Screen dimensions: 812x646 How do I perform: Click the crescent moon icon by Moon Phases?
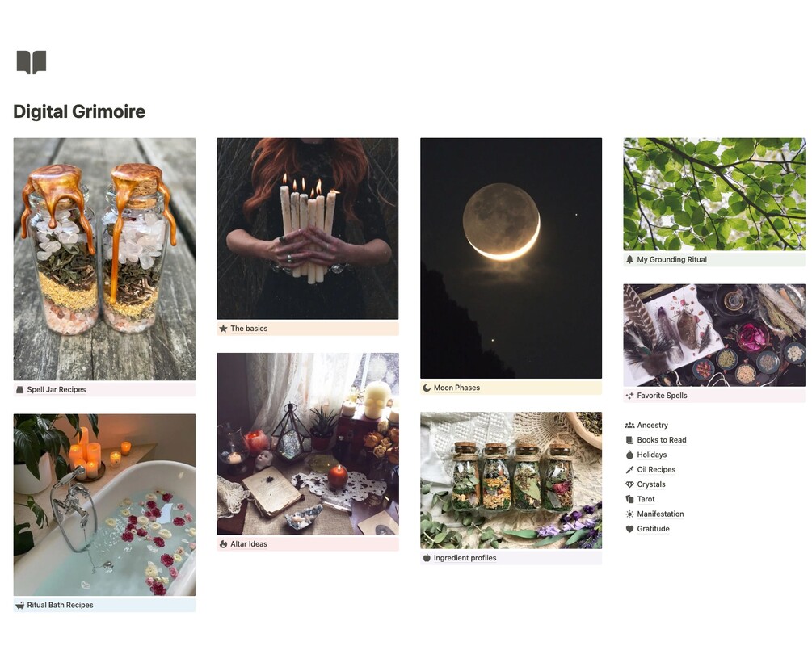pyautogui.click(x=427, y=388)
